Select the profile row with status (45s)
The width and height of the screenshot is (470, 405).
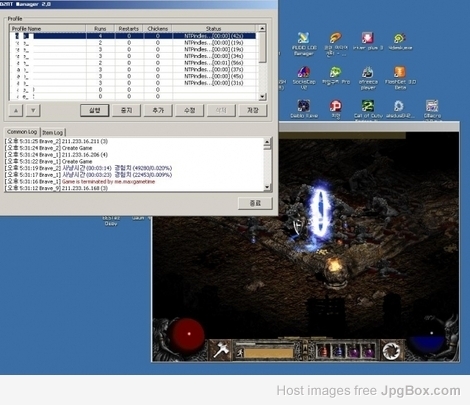click(x=133, y=76)
